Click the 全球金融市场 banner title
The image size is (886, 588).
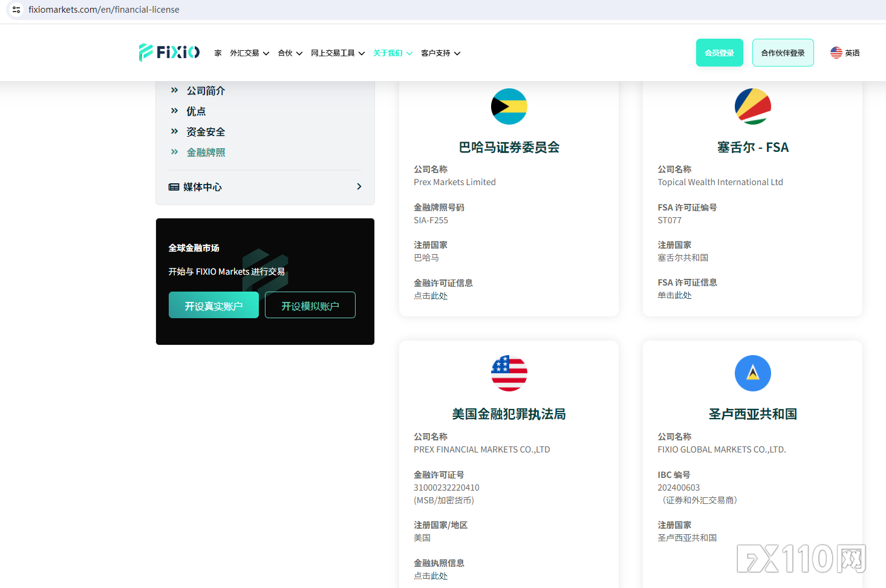[x=194, y=248]
